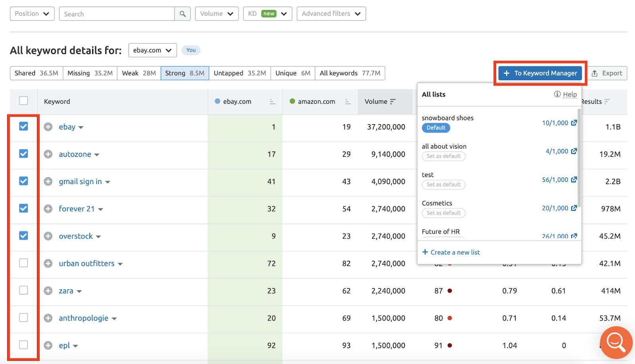Uncheck the forever 21 checkbox
Screen dimensions: 635x364
coord(23,208)
